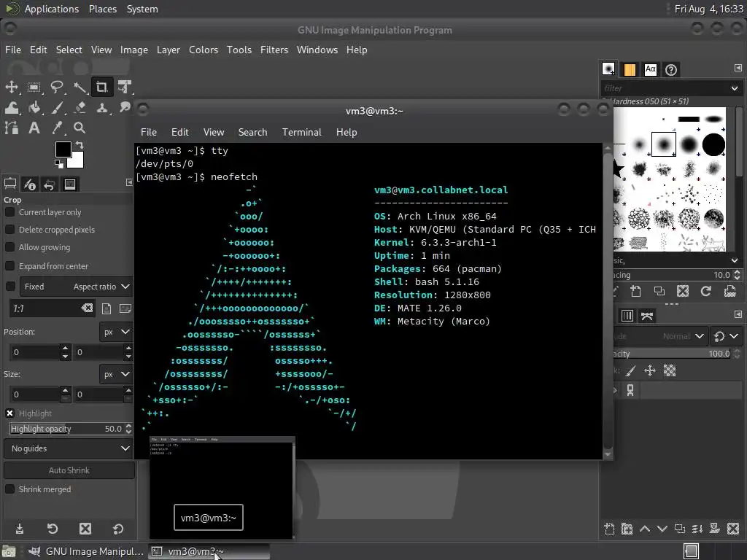747x560 pixels.
Task: Select the Rectangle Select tool
Action: click(x=34, y=87)
